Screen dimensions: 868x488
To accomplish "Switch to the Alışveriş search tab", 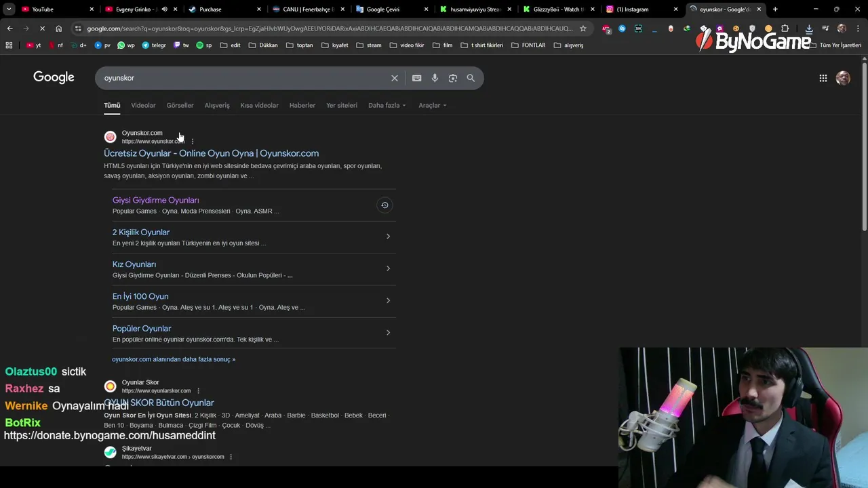I will (x=217, y=105).
